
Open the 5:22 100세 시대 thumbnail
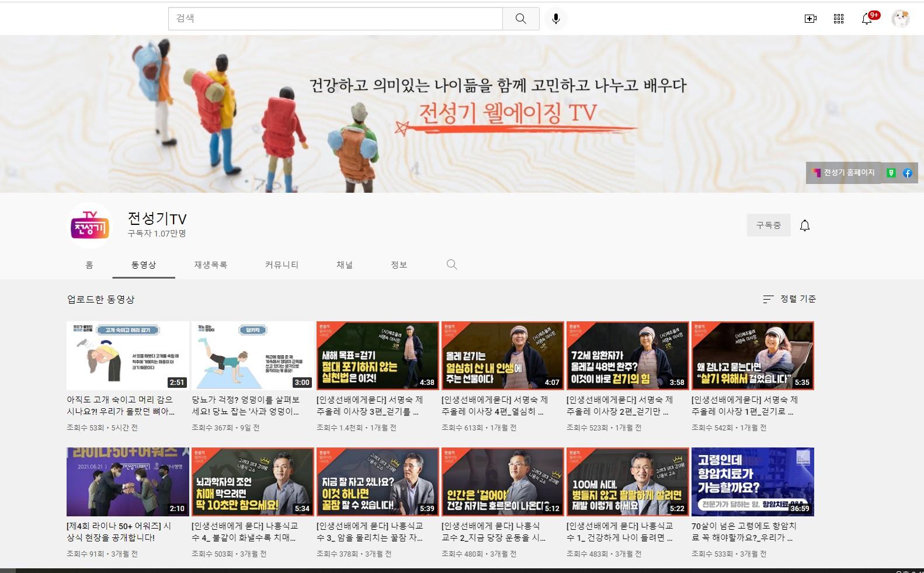click(x=628, y=482)
